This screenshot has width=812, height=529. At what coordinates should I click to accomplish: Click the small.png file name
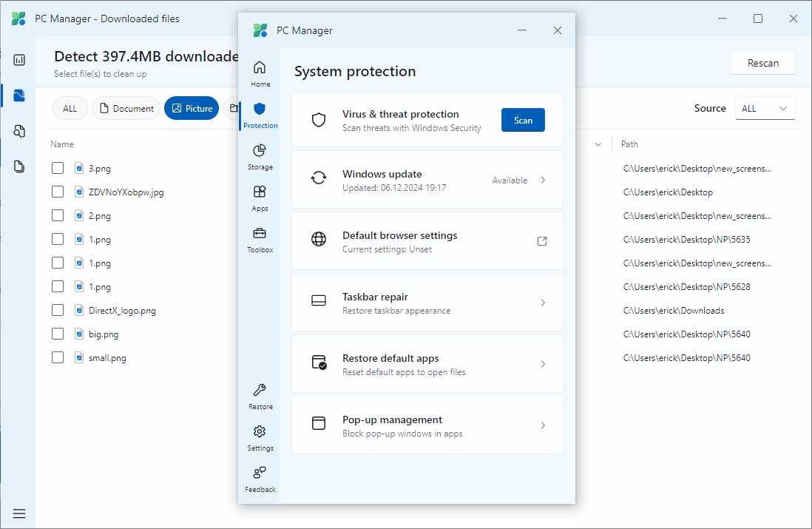[x=107, y=358]
